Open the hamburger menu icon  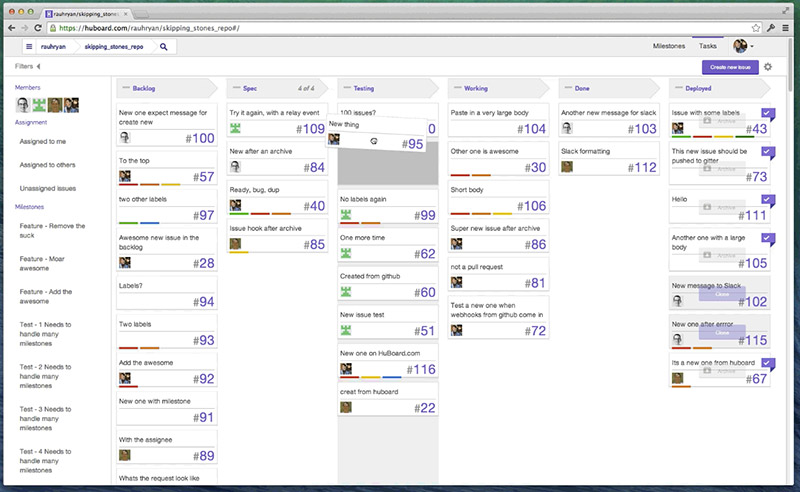point(29,46)
